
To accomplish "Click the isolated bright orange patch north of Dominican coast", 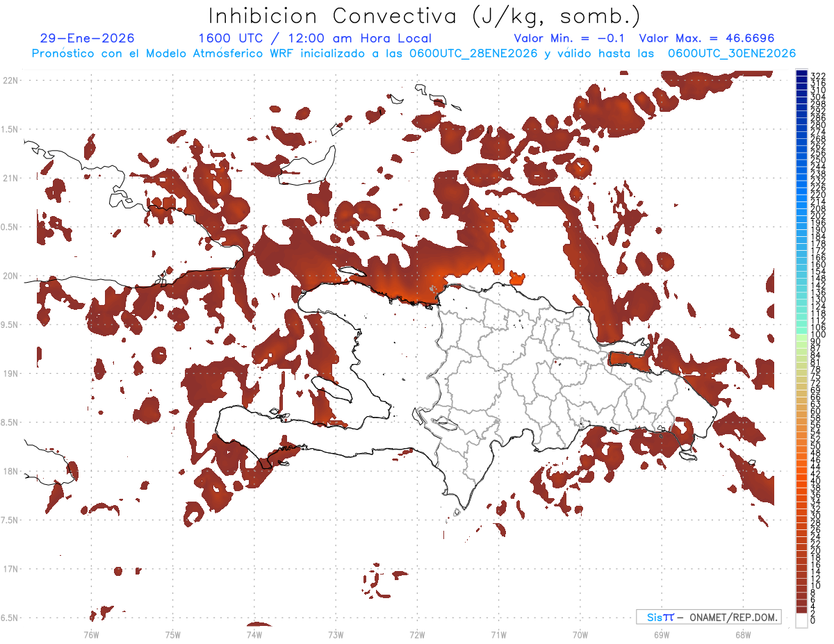I will click(x=517, y=279).
